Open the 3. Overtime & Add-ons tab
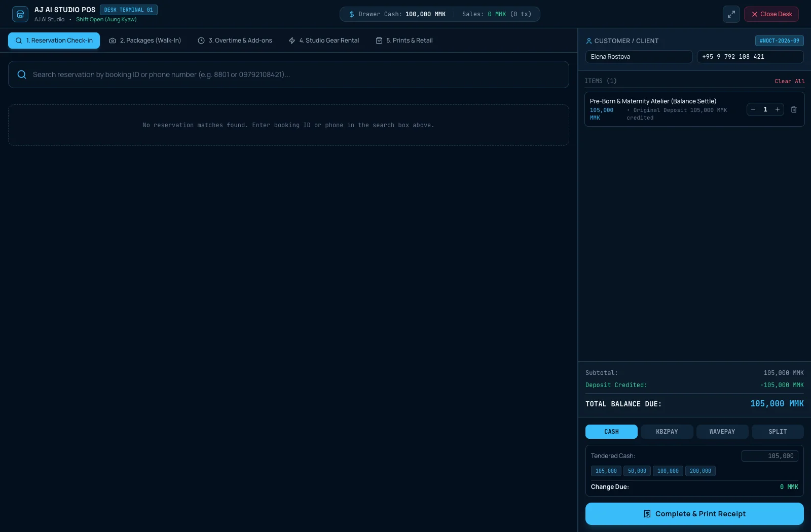This screenshot has height=532, width=811. point(235,41)
